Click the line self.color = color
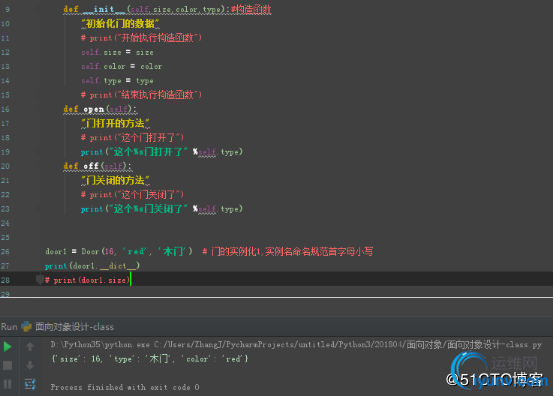 (122, 66)
